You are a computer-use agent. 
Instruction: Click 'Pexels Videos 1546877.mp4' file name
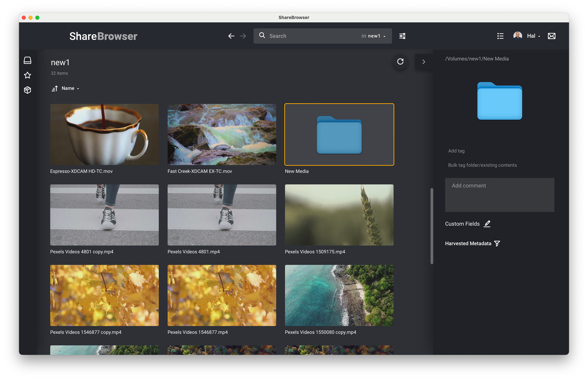197,332
